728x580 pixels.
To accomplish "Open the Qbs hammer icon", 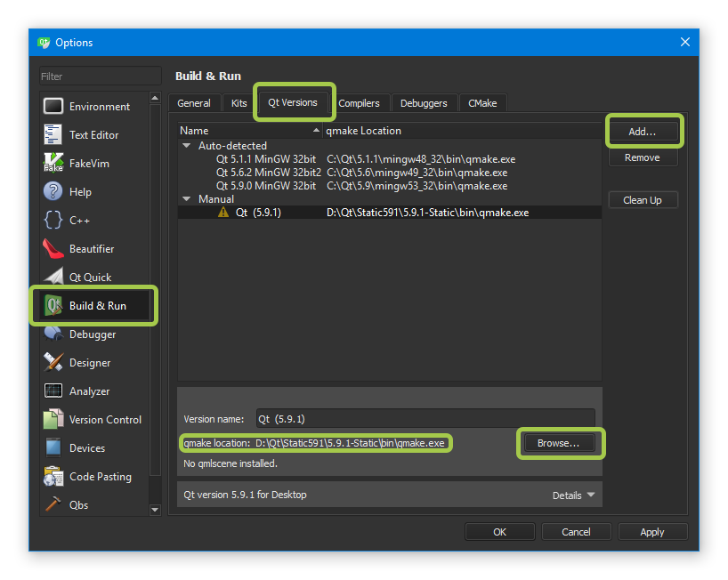I will [53, 504].
